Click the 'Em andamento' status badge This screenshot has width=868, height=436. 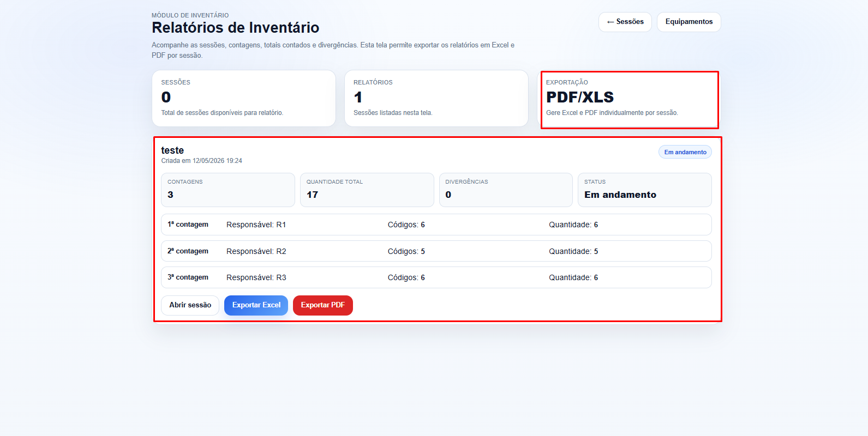685,152
